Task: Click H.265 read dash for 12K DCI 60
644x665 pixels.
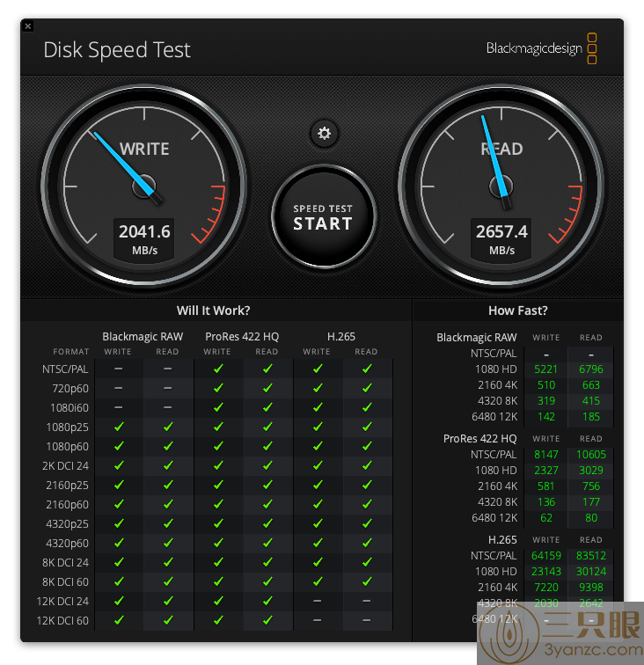Action: [x=367, y=620]
